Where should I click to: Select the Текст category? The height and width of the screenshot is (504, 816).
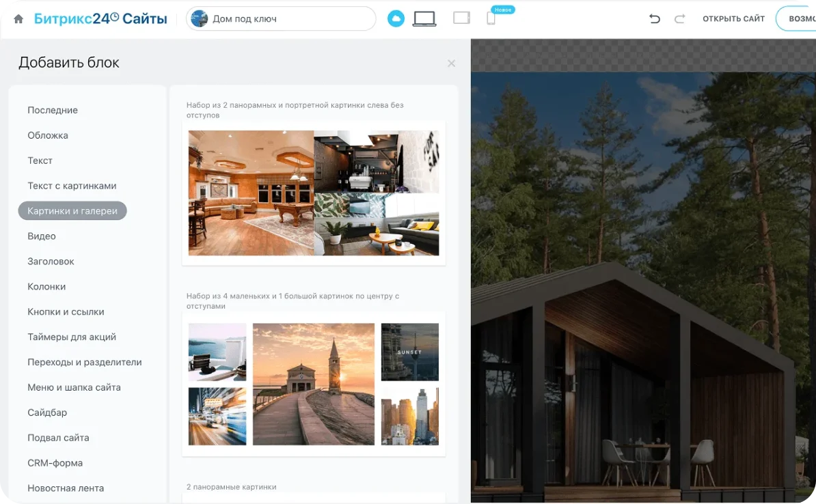40,160
